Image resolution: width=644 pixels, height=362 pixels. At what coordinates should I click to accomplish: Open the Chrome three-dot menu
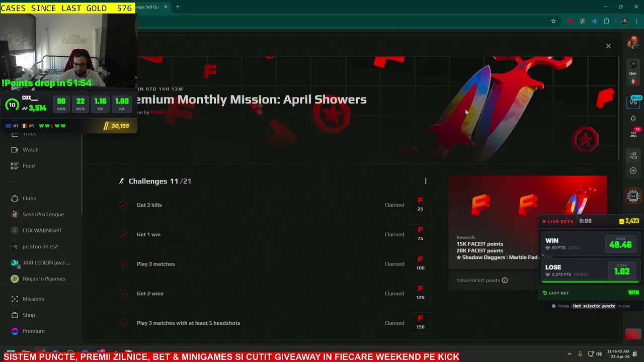pyautogui.click(x=637, y=21)
